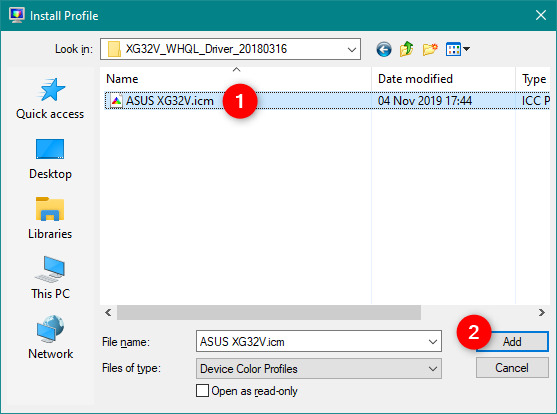The height and width of the screenshot is (414, 557).
Task: Click the horizontal scrollbar thumb
Action: [269, 312]
